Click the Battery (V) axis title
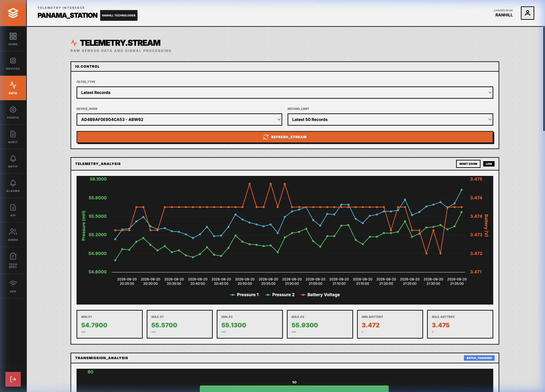 click(486, 225)
